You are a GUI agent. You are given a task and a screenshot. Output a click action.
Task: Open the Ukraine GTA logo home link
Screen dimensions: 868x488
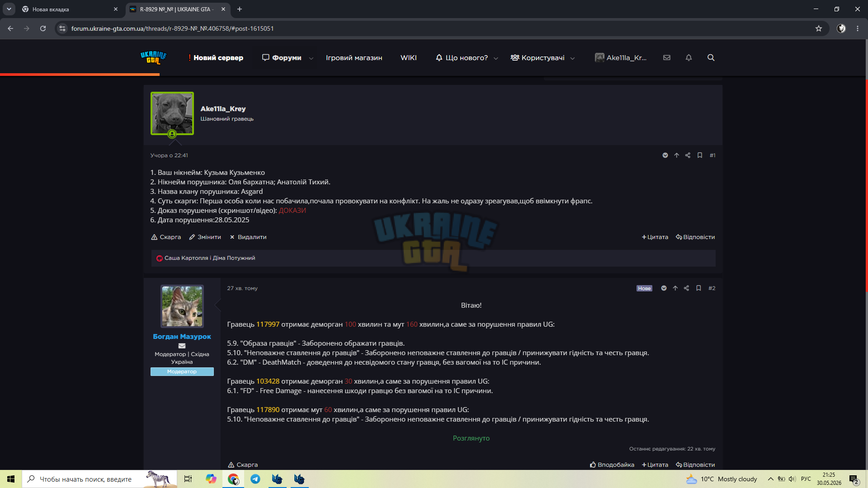(153, 57)
